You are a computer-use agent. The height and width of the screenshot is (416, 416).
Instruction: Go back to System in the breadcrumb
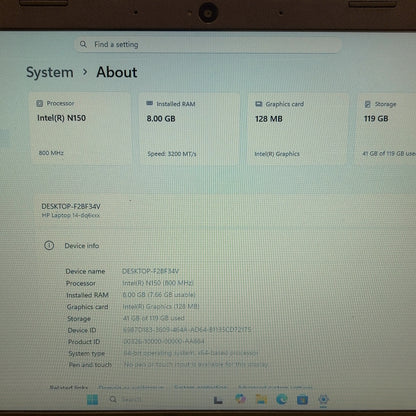click(50, 72)
